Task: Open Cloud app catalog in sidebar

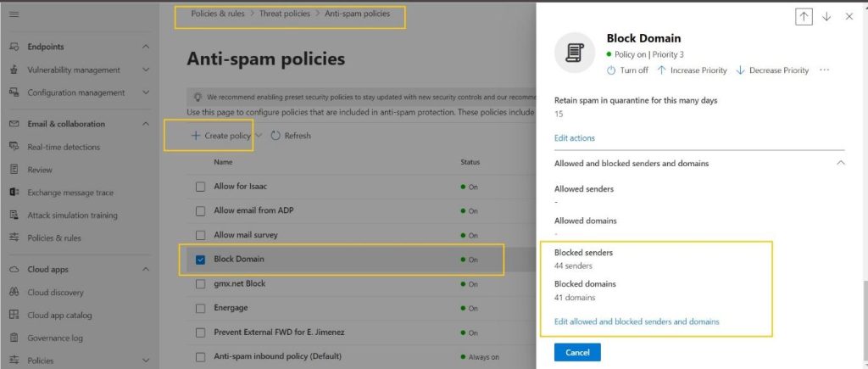Action: point(59,315)
